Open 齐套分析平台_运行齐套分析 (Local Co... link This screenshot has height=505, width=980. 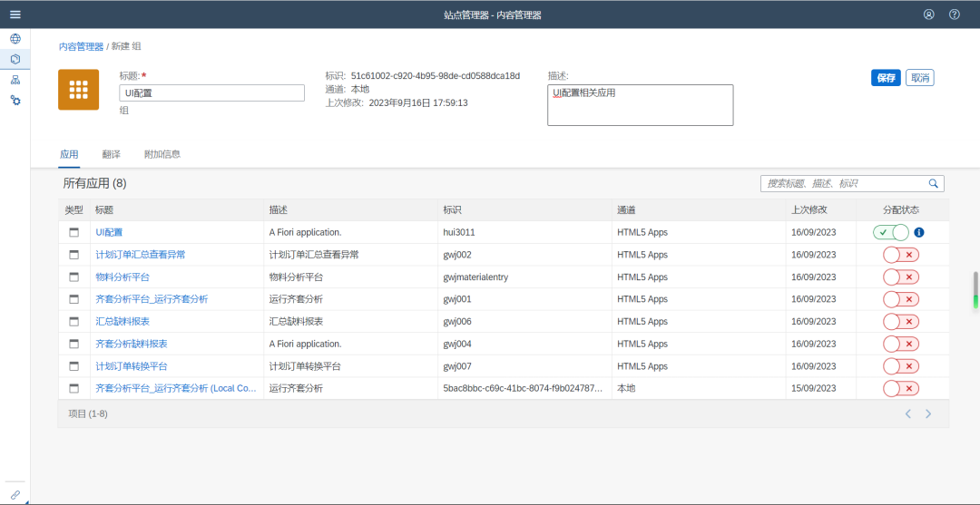176,388
